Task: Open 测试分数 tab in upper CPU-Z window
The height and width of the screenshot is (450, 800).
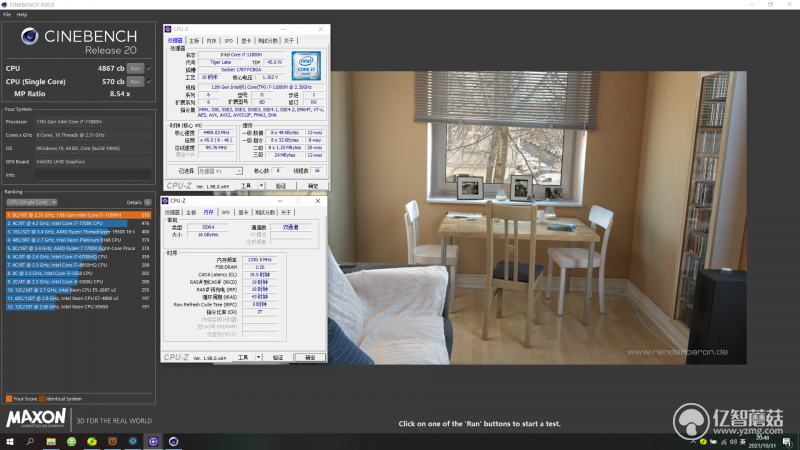Action: click(267, 41)
